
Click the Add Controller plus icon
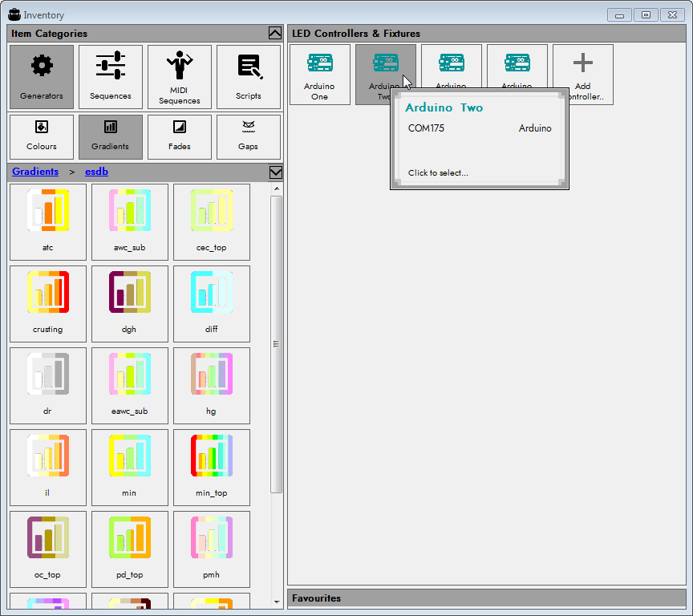coord(583,63)
